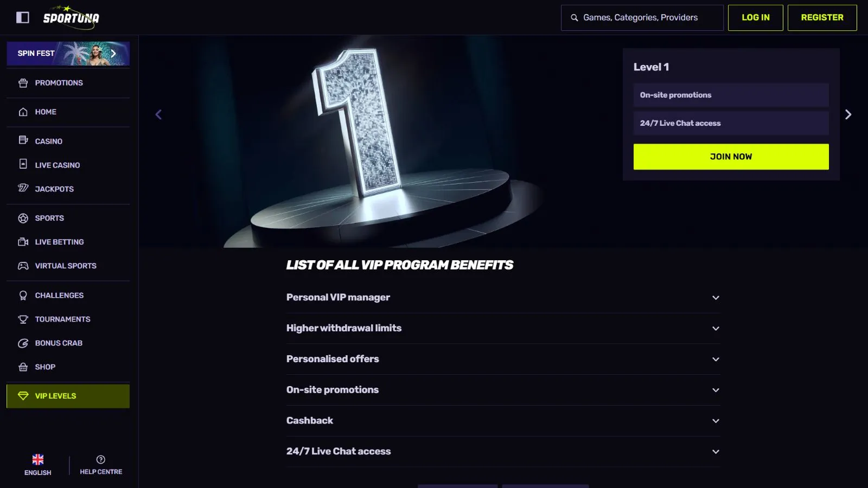
Task: Click the Sportuna logo
Action: click(71, 17)
